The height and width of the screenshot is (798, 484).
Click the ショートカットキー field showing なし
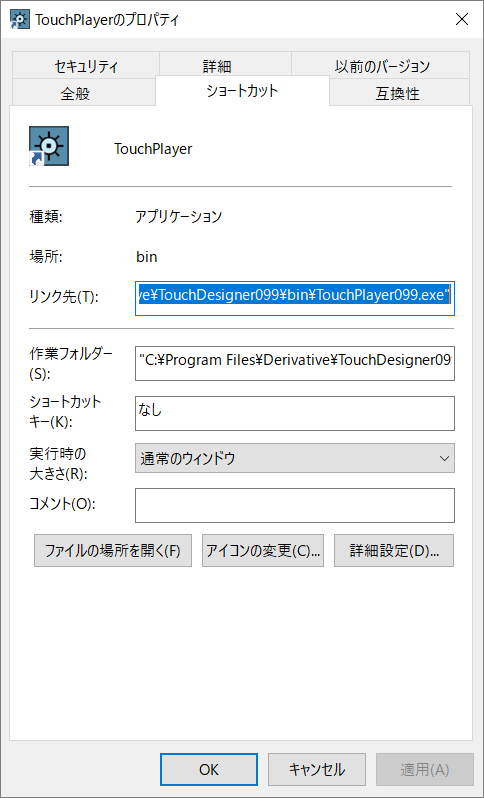(295, 413)
